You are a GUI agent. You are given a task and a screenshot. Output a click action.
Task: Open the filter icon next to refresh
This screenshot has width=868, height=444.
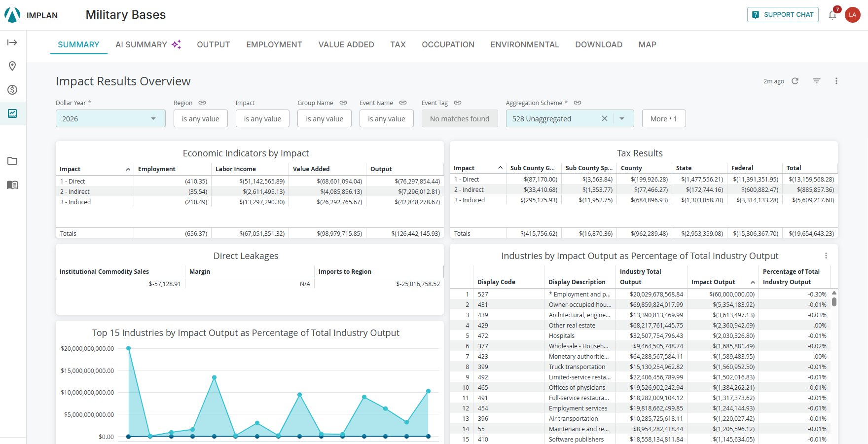pyautogui.click(x=817, y=81)
